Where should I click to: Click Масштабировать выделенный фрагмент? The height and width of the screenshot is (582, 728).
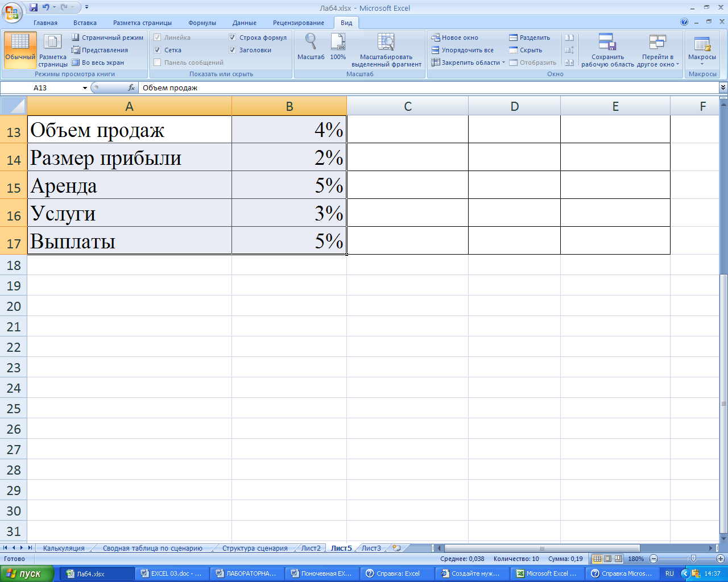click(x=386, y=49)
